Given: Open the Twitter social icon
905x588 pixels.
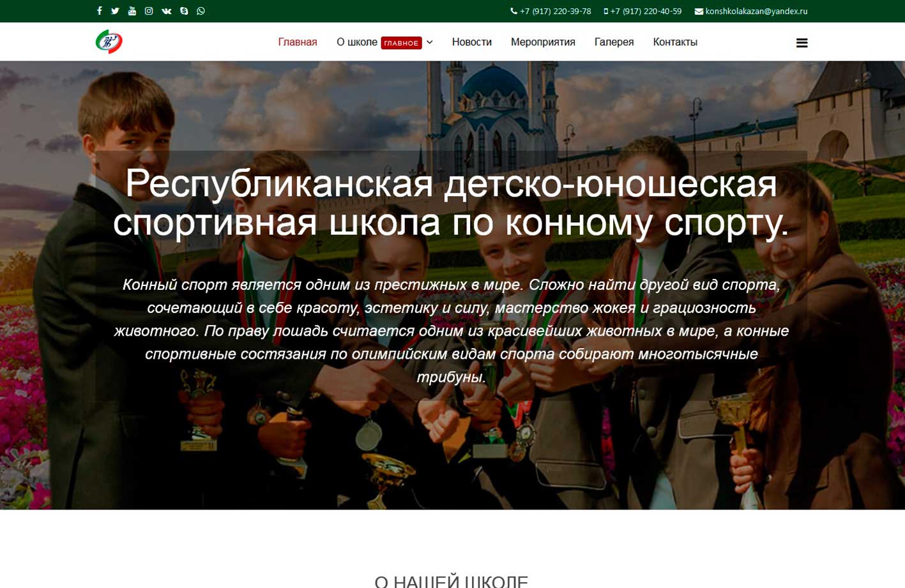Looking at the screenshot, I should 115,11.
